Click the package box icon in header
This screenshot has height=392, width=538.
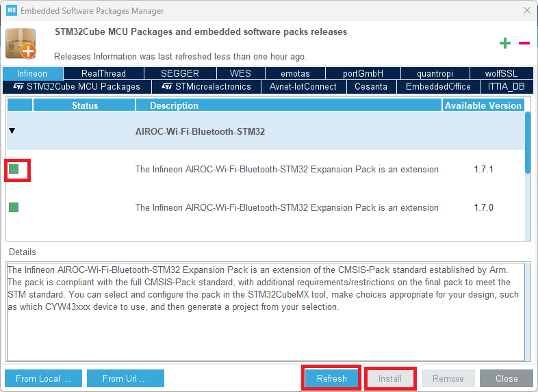tap(21, 44)
